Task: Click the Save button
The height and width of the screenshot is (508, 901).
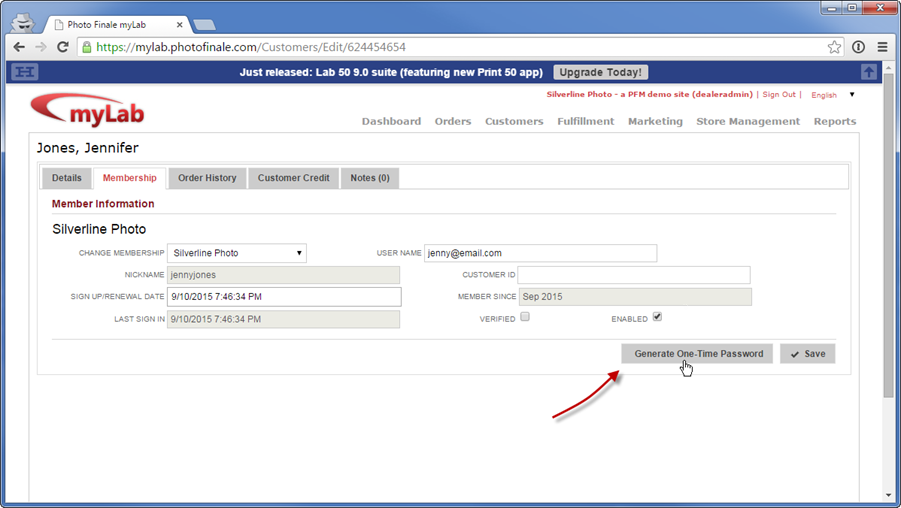Action: pyautogui.click(x=807, y=353)
